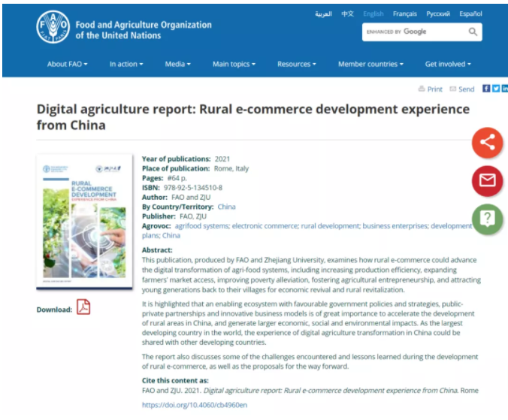Click the green question mark help button
The image size is (508, 420).
coord(487,219)
